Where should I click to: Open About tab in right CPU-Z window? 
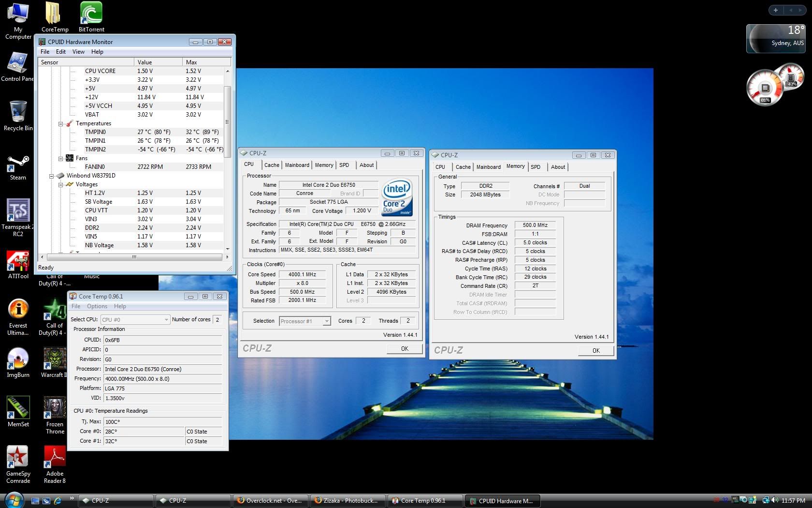(558, 167)
